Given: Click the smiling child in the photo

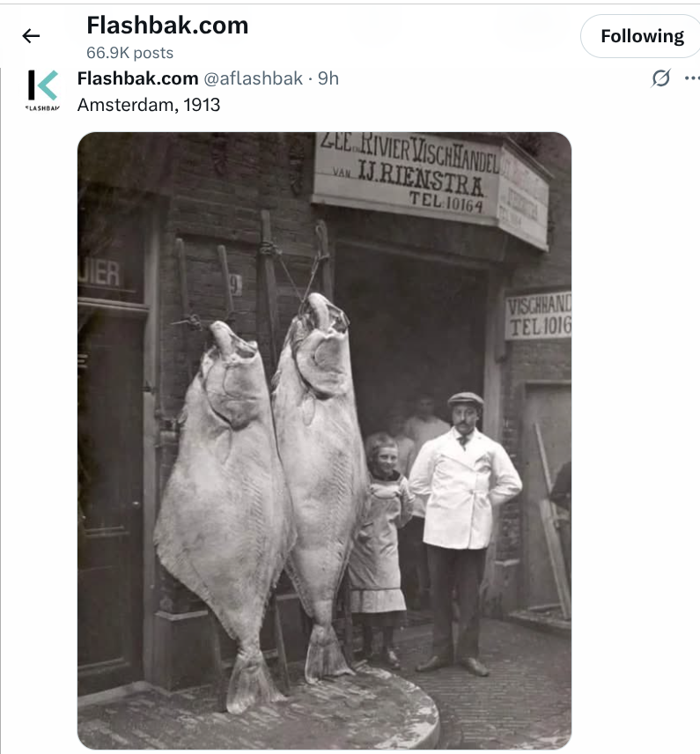Looking at the screenshot, I should (379, 548).
